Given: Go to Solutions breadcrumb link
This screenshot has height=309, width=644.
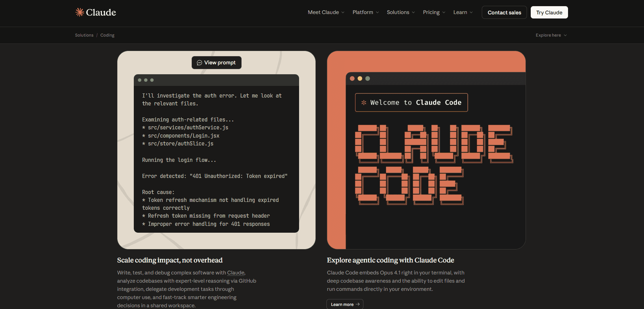Looking at the screenshot, I should tap(84, 35).
